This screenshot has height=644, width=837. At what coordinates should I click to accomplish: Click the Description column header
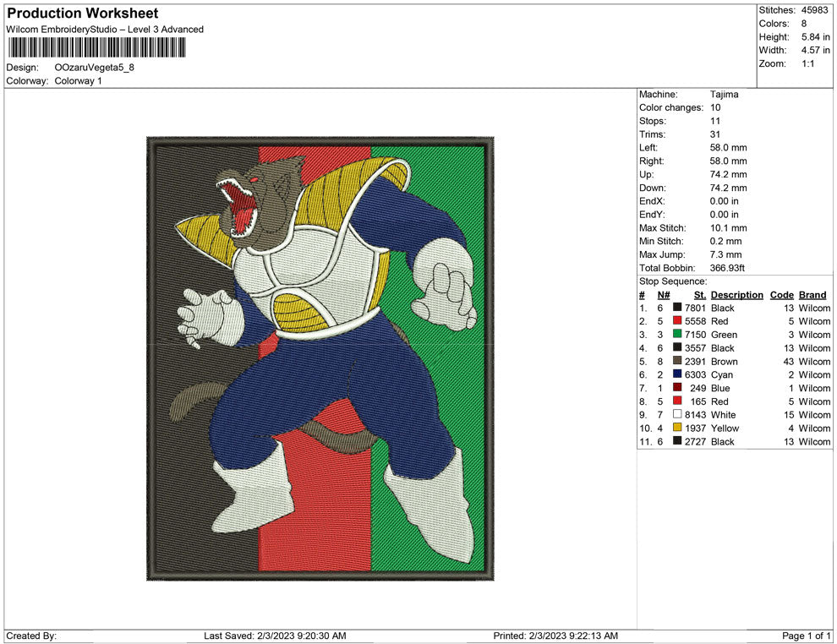pos(736,295)
